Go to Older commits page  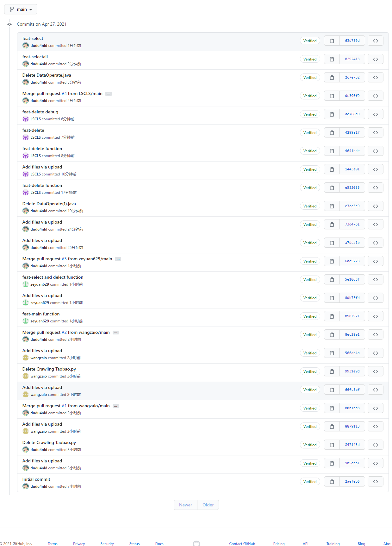208,505
